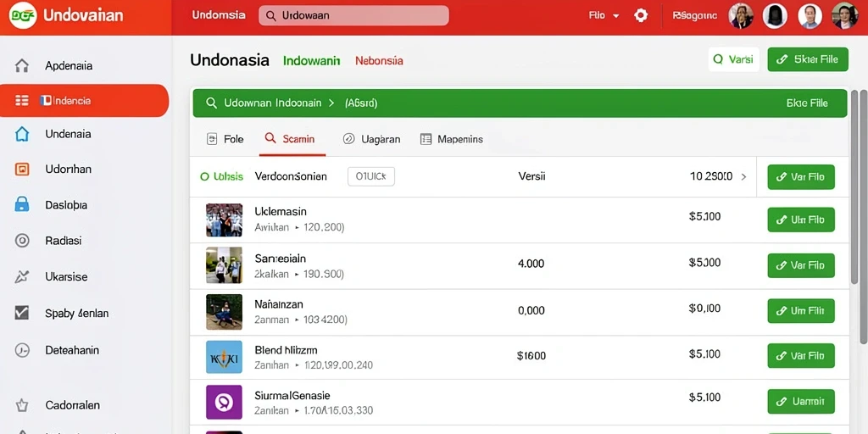Click the clock icon beside Deteahanin
The width and height of the screenshot is (868, 434).
pos(21,350)
